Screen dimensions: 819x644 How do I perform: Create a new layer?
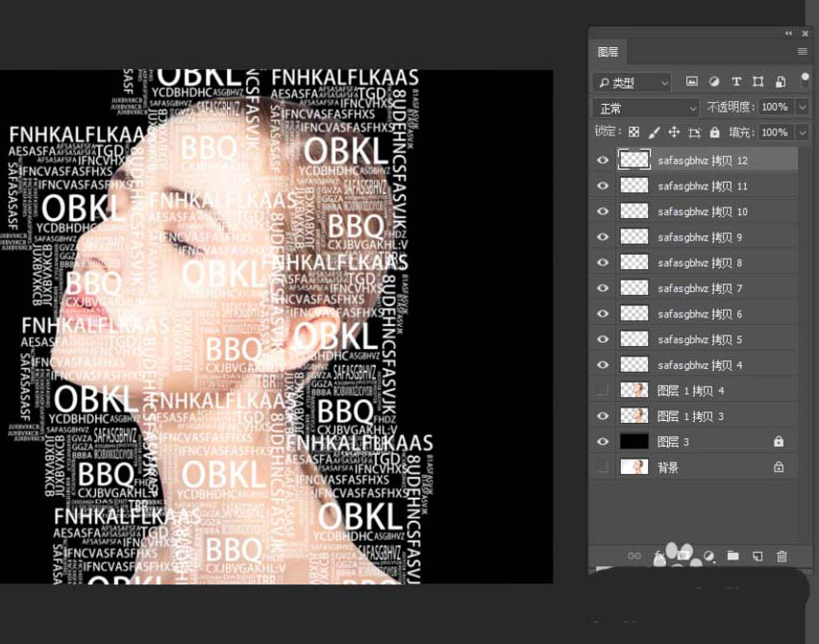757,556
